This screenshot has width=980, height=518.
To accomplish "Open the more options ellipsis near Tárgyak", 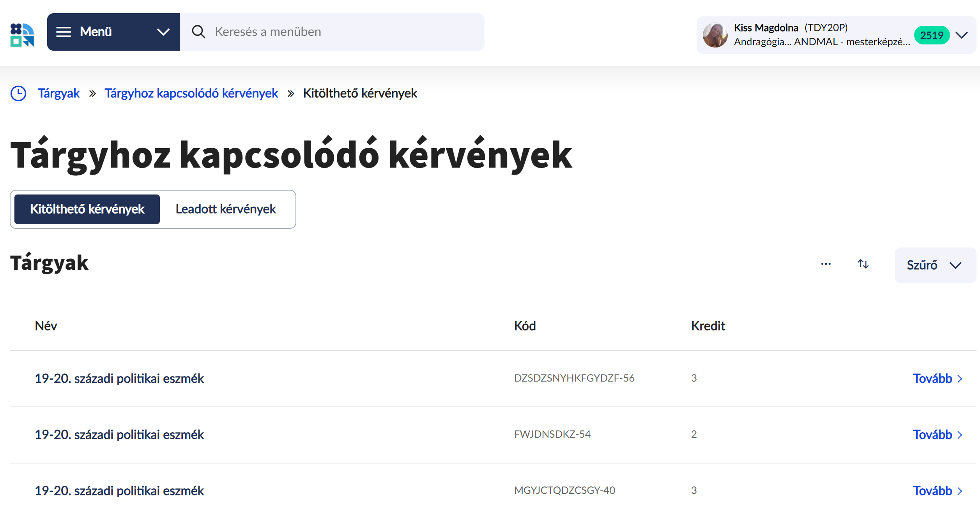I will point(826,264).
